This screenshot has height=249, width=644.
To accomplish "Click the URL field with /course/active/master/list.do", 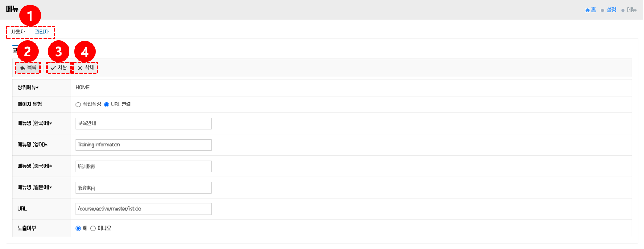I will (143, 209).
